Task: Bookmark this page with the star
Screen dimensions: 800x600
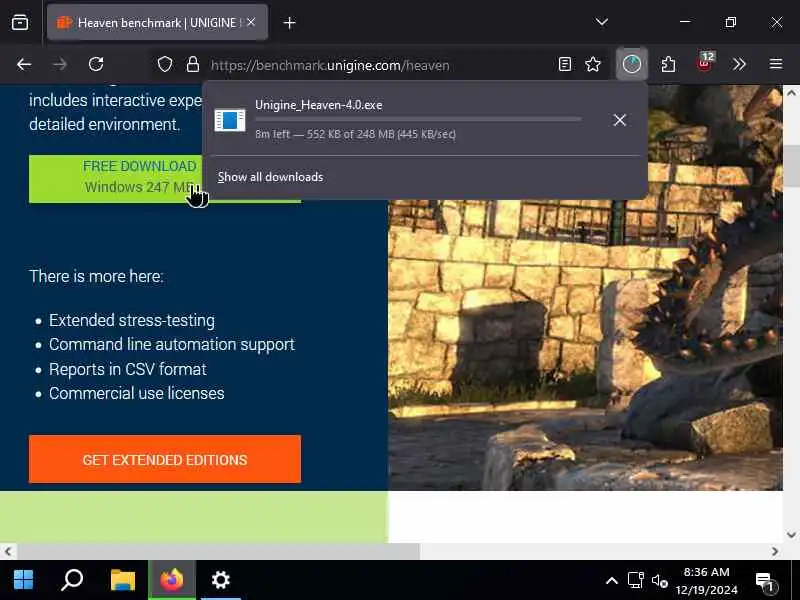Action: tap(593, 64)
